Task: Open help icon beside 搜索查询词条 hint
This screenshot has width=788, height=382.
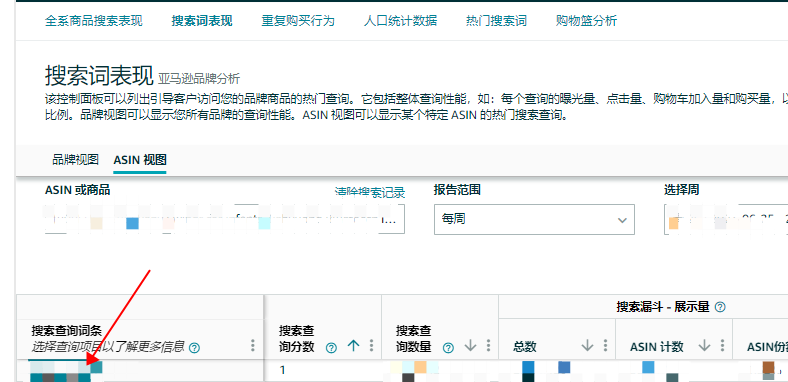Action: 194,347
